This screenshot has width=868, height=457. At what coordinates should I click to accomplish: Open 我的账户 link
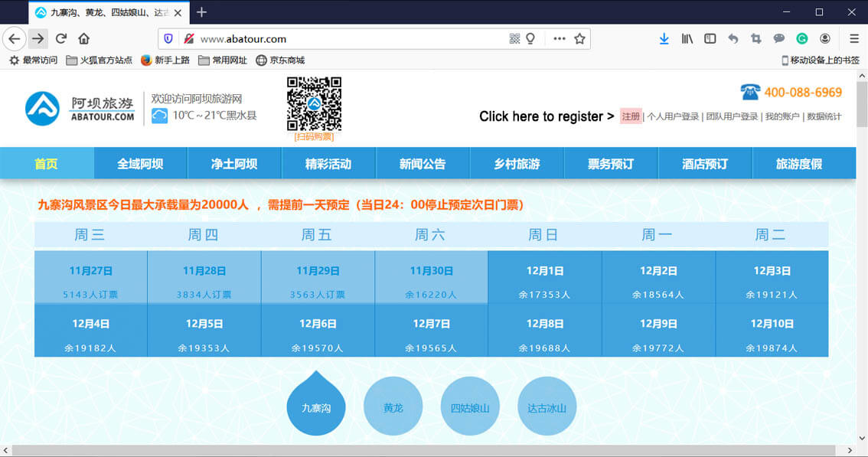pos(782,116)
